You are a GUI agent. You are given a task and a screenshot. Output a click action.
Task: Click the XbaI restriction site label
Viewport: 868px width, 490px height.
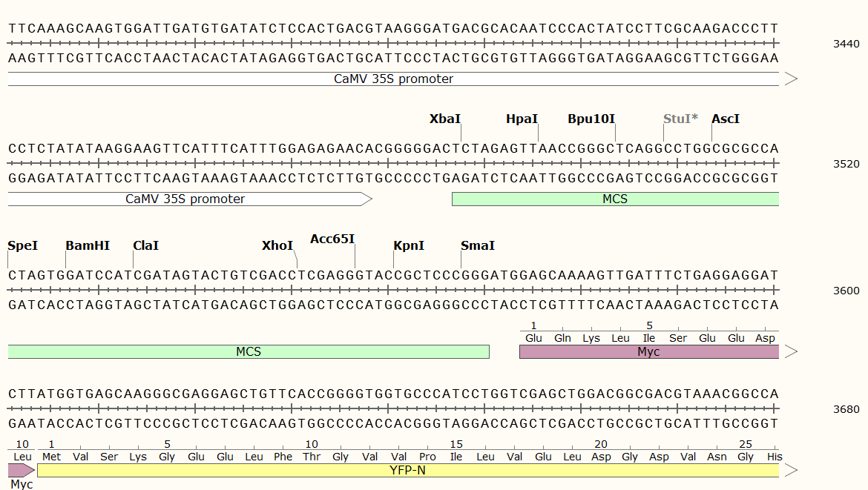click(x=445, y=119)
